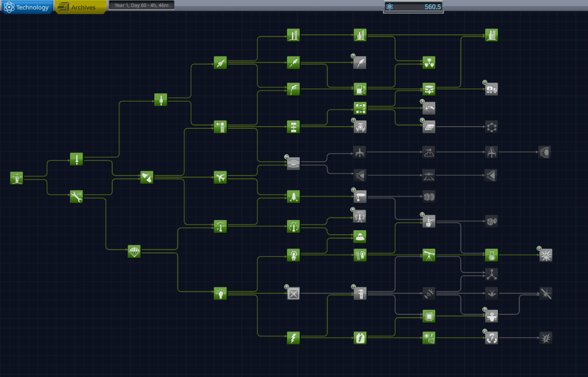588x377 pixels.
Task: Select the Advanced Flight Control node
Action: coord(293,226)
